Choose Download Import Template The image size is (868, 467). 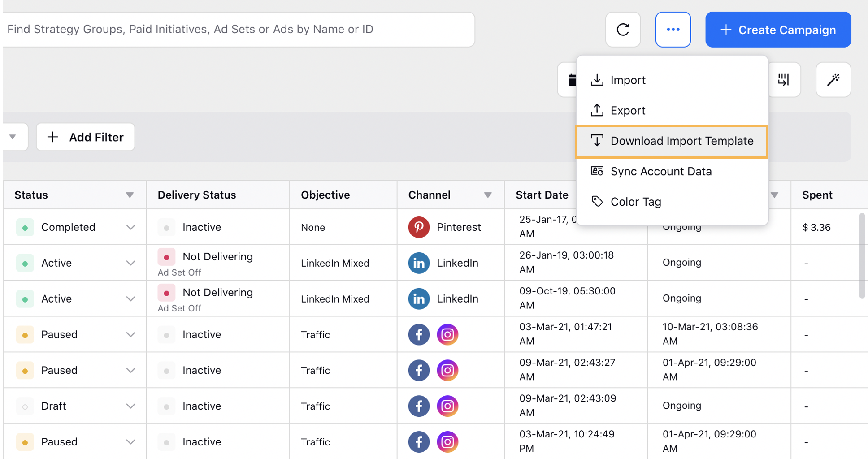pyautogui.click(x=672, y=141)
